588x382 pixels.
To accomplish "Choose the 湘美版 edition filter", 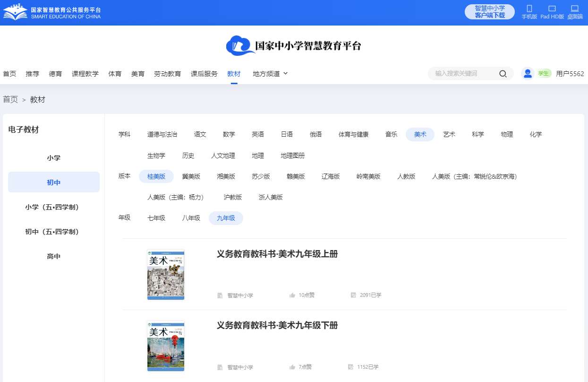I will point(226,176).
